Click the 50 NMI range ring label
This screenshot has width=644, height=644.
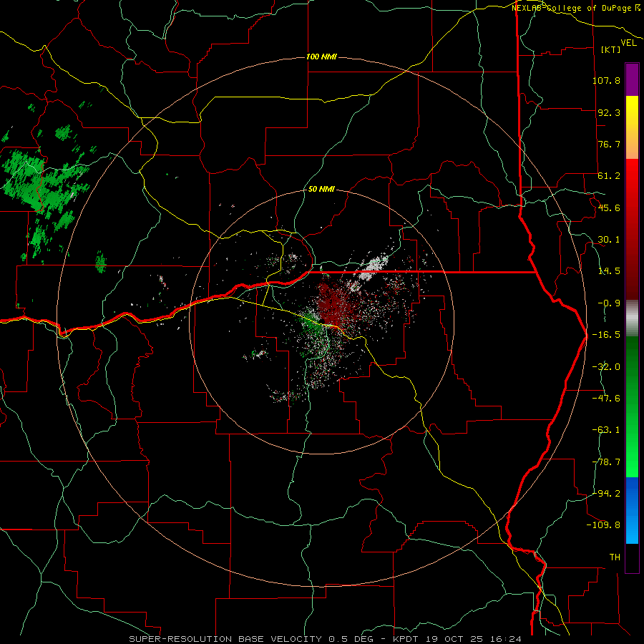pyautogui.click(x=321, y=190)
